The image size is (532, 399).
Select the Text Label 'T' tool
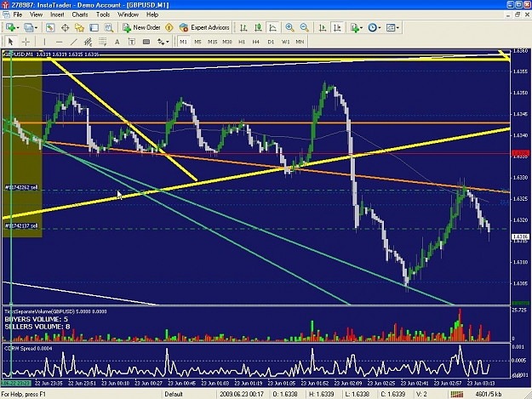[x=132, y=42]
